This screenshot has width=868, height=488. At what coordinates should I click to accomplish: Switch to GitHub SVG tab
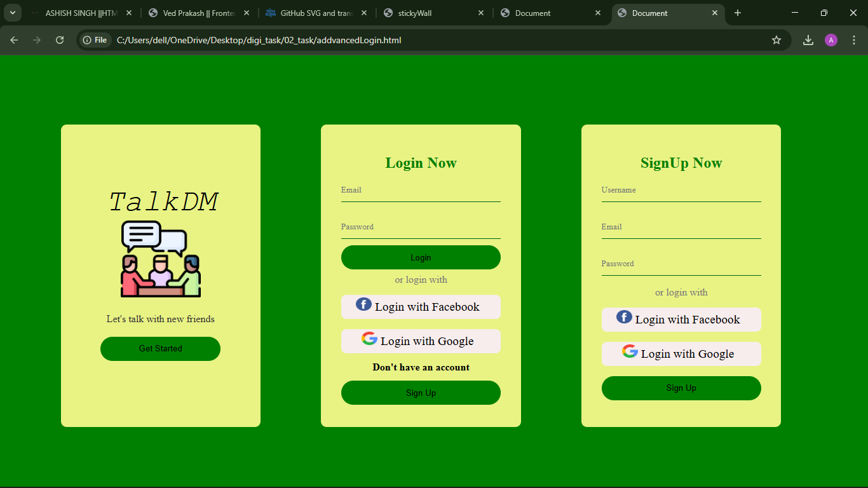click(x=316, y=13)
